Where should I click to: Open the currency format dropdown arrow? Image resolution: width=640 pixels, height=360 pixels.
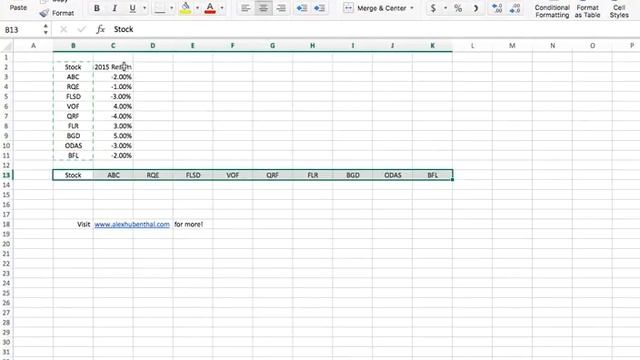point(445,8)
